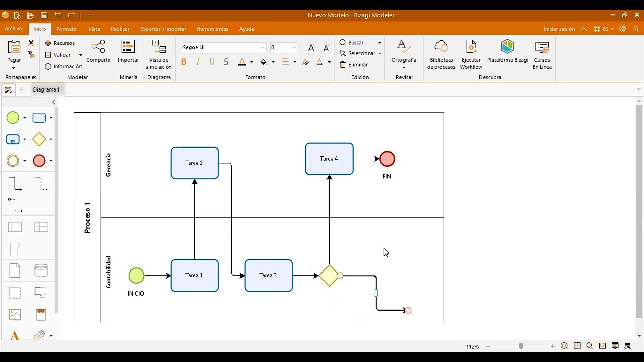Toggle strikethrough formatting
The height and width of the screenshot is (362, 644).
pyautogui.click(x=226, y=62)
